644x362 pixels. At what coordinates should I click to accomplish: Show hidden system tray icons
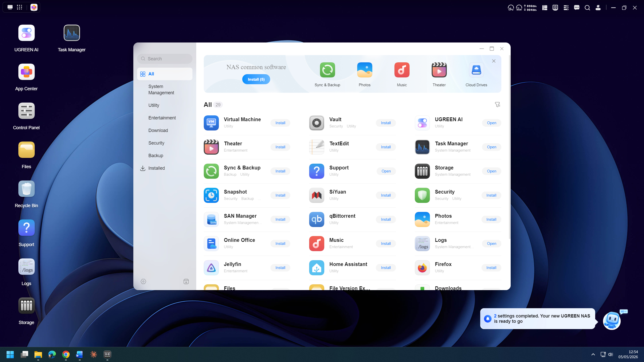pyautogui.click(x=593, y=354)
